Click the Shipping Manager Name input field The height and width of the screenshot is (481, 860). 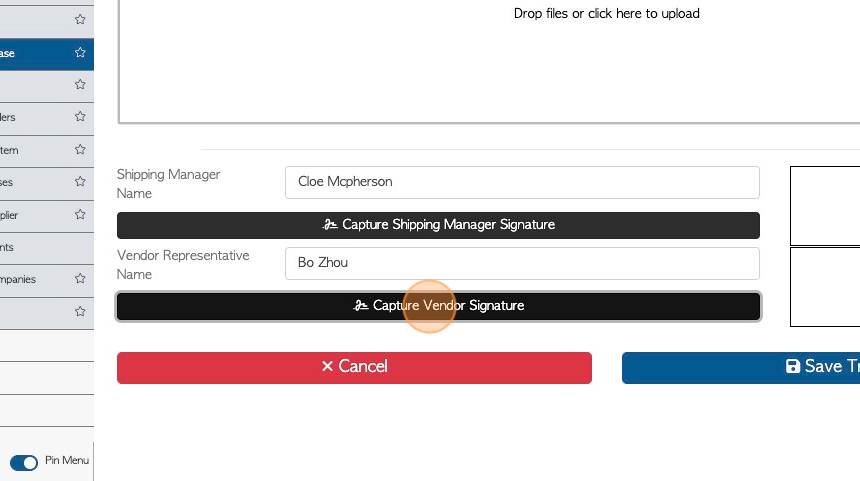(x=522, y=182)
